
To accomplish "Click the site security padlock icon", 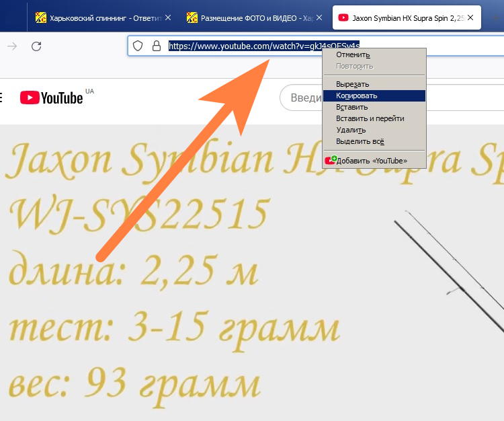I will coord(157,46).
